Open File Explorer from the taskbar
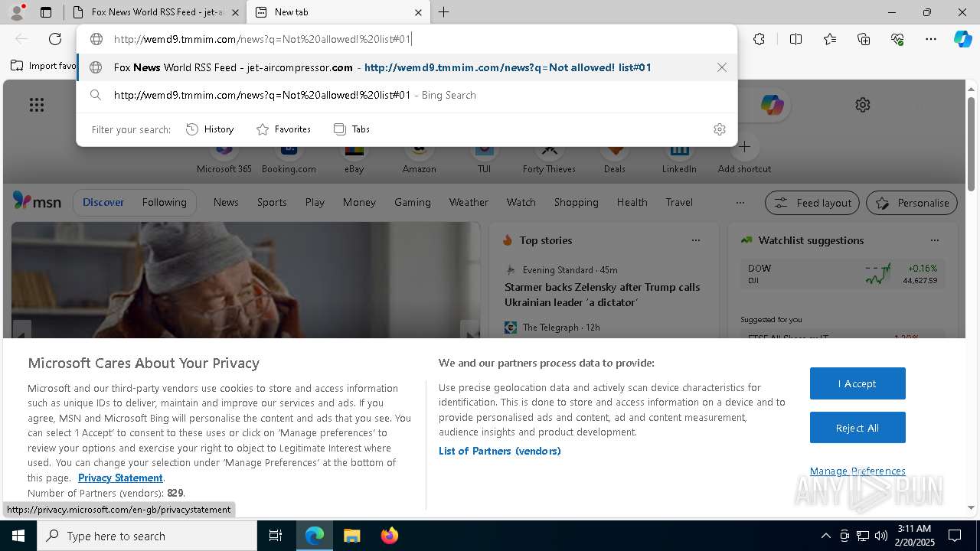The height and width of the screenshot is (551, 980). pyautogui.click(x=351, y=536)
